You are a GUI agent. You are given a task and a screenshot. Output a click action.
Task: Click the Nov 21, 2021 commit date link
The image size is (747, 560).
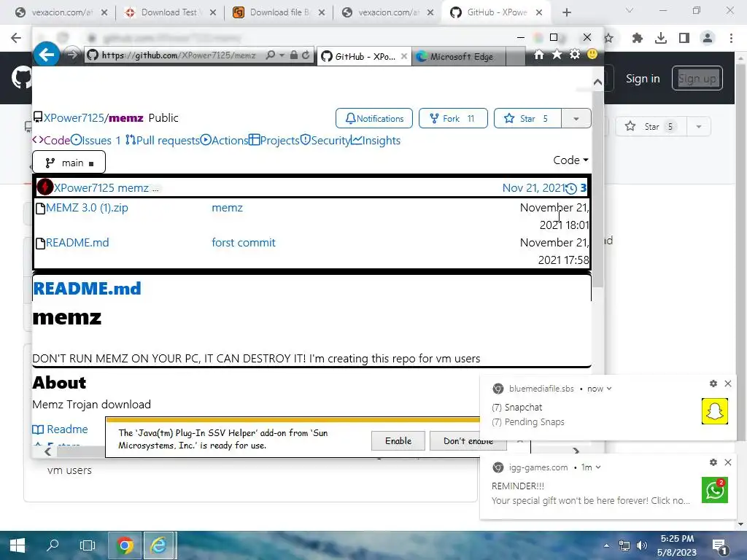(533, 187)
